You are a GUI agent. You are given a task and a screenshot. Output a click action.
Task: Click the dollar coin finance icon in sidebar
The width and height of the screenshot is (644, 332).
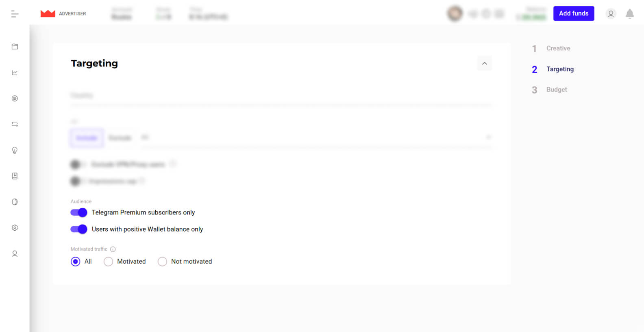pyautogui.click(x=15, y=98)
